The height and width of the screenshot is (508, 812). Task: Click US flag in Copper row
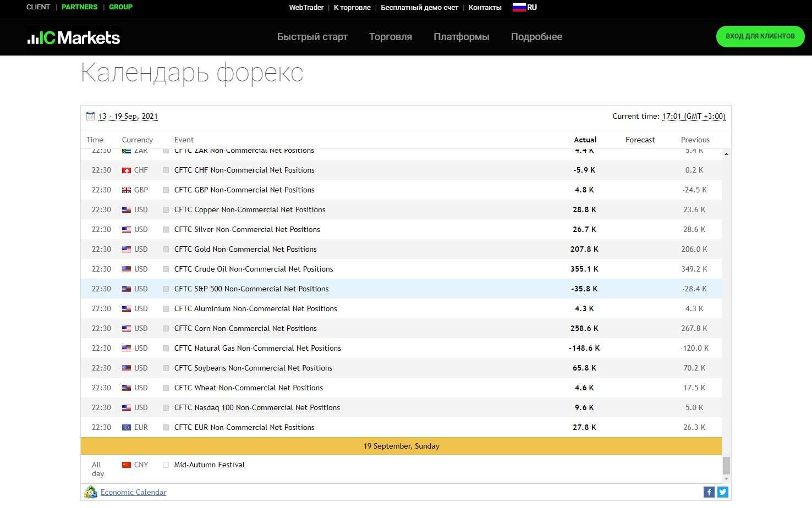tap(127, 210)
